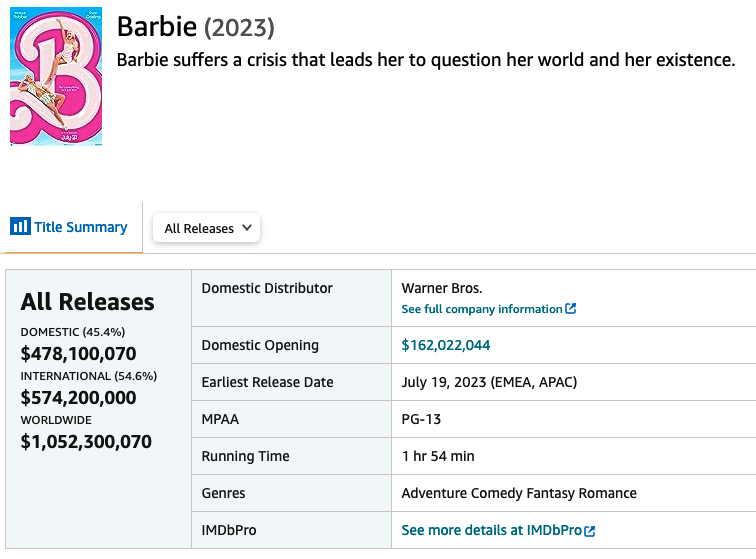Click the Warner Bros. distributor name

coord(442,288)
